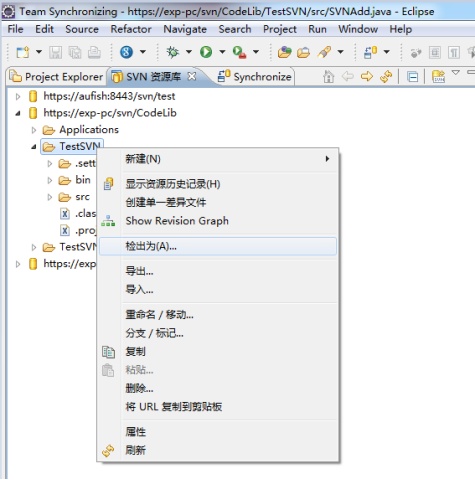Click the Back arrow in SVN view

click(348, 77)
